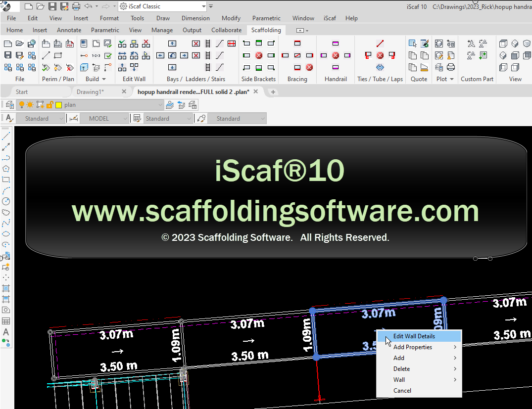
Task: Click the blue double-arrow laps icon
Action: coord(380,67)
